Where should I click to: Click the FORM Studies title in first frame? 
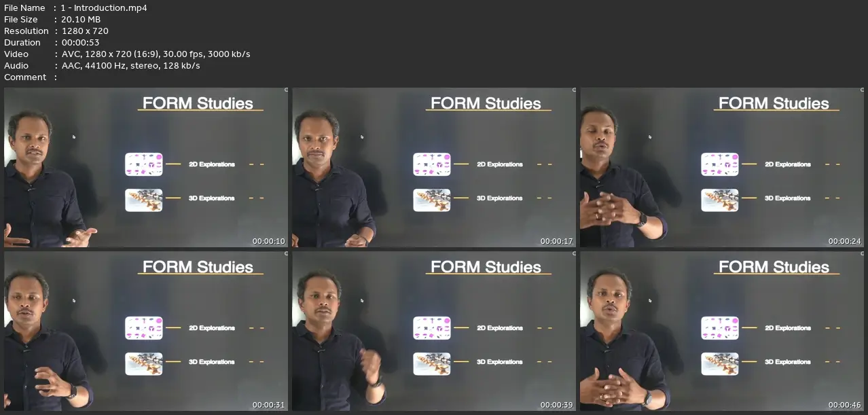pos(198,103)
